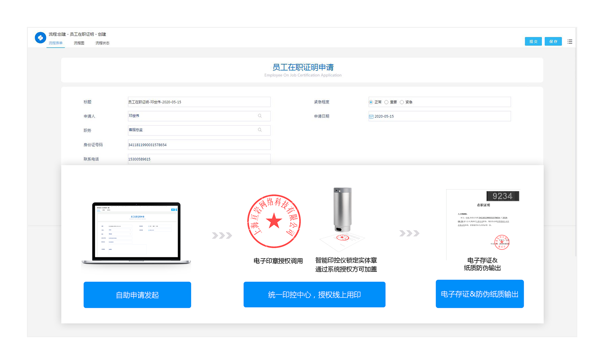The height and width of the screenshot is (364, 604).
Task: Click the 联系电话 input field
Action: point(199,159)
